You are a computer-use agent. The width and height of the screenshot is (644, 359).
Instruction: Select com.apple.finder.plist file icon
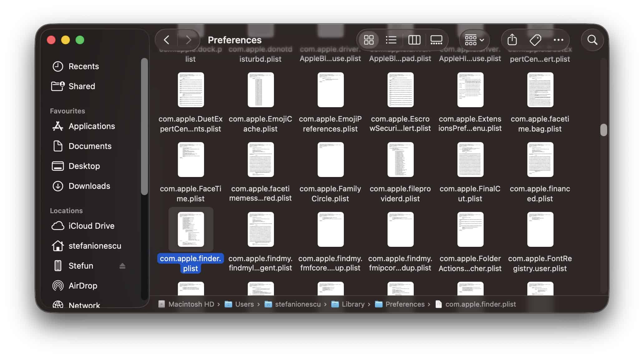coord(191,229)
